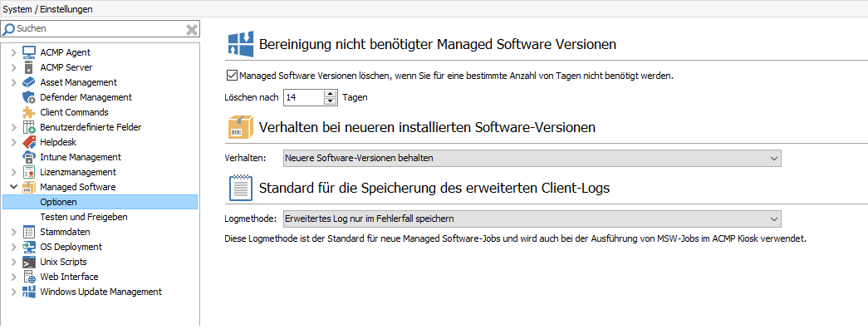Screen dimensions: 868x329
Task: Click the search magnifier icon
Action: point(9,29)
